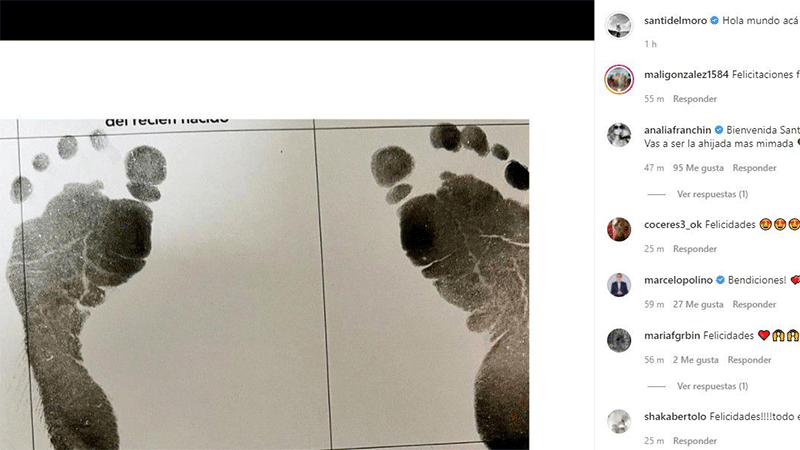Viewport: 800px width, 450px height.
Task: Open marcelopolino profile avatar
Action: [x=619, y=285]
